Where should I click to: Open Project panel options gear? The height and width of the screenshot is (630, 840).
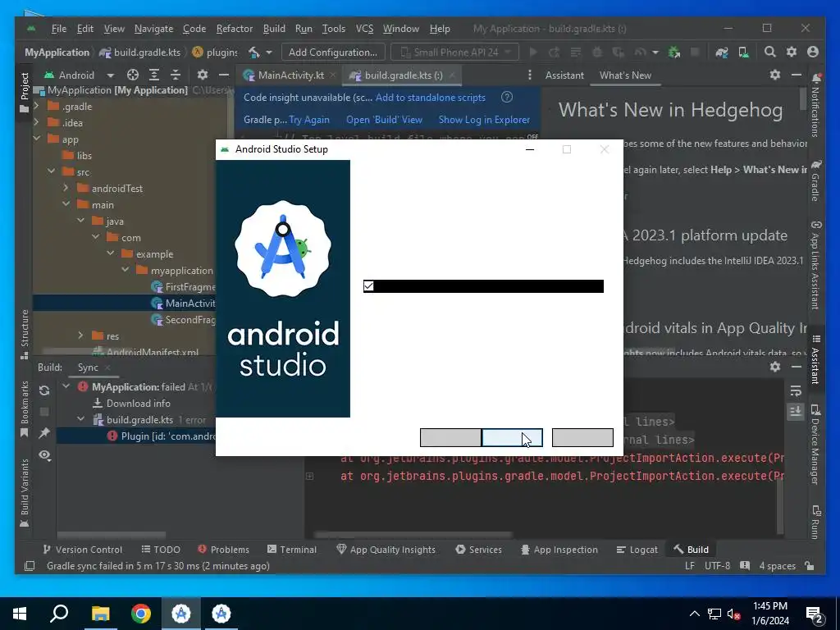(202, 75)
